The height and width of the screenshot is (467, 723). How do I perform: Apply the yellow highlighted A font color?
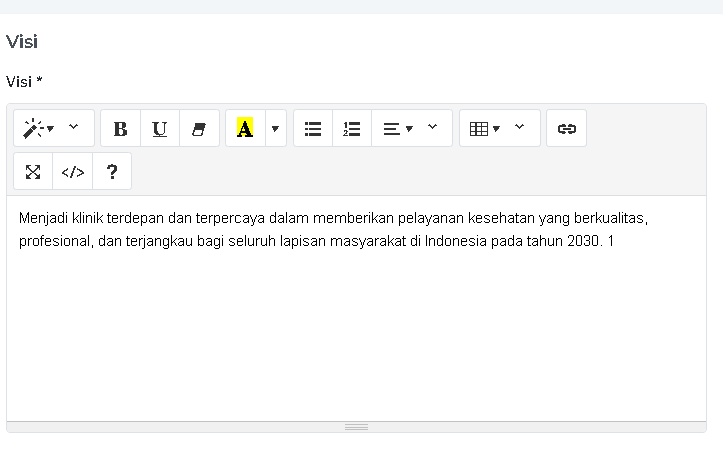(245, 128)
